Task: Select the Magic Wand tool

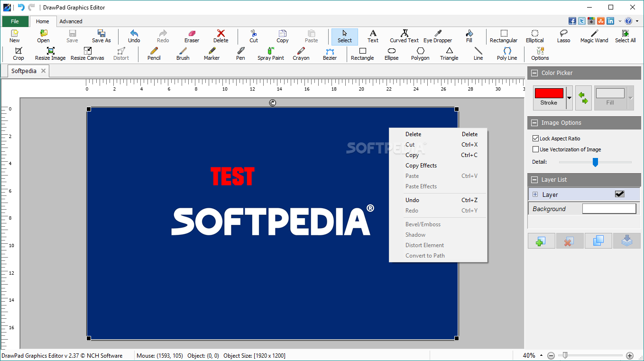Action: 594,36
